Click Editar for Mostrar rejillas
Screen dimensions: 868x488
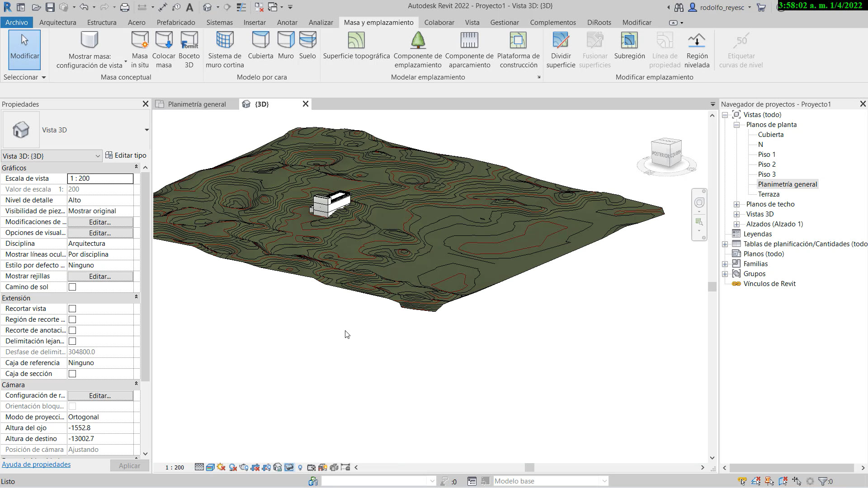coord(100,276)
